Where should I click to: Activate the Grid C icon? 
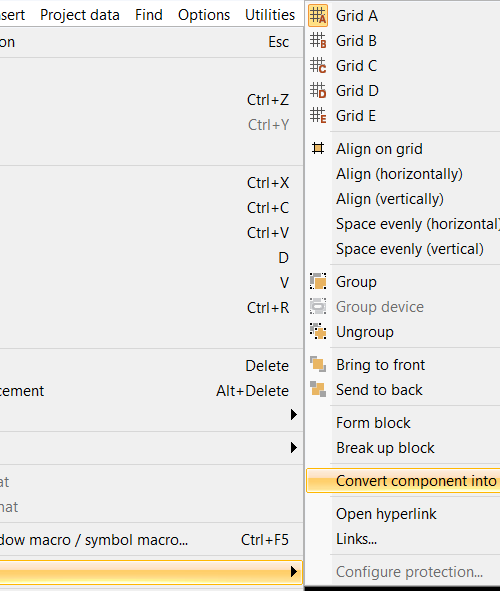[x=318, y=66]
